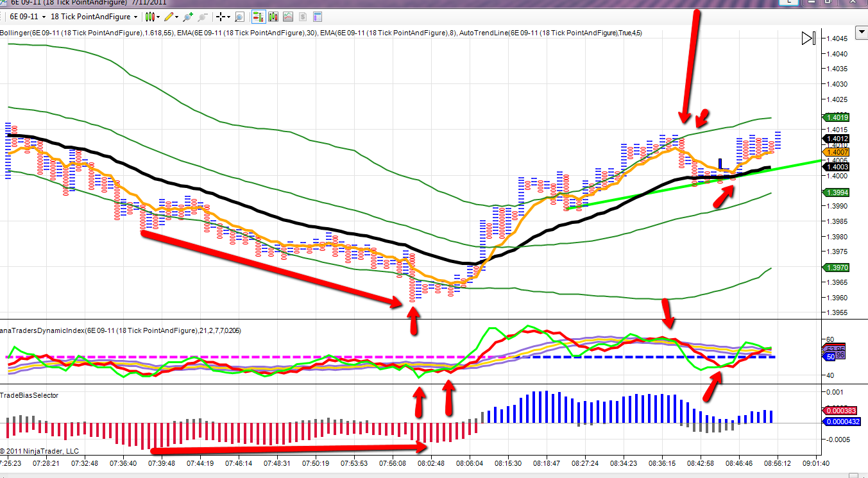The height and width of the screenshot is (478, 868).
Task: Click the 07:44:19 time axis label
Action: pyautogui.click(x=200, y=463)
